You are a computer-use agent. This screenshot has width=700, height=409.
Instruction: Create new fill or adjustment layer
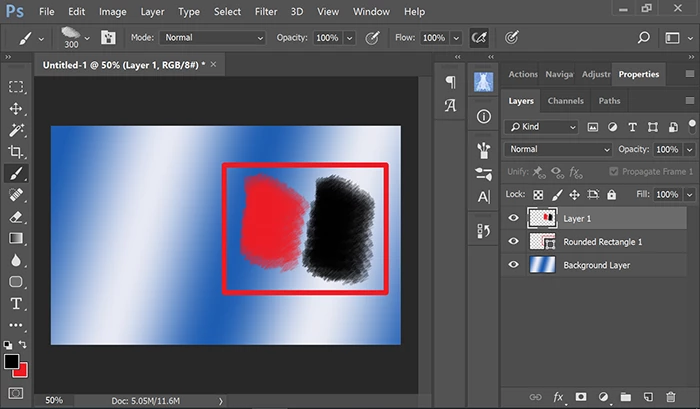[603, 397]
